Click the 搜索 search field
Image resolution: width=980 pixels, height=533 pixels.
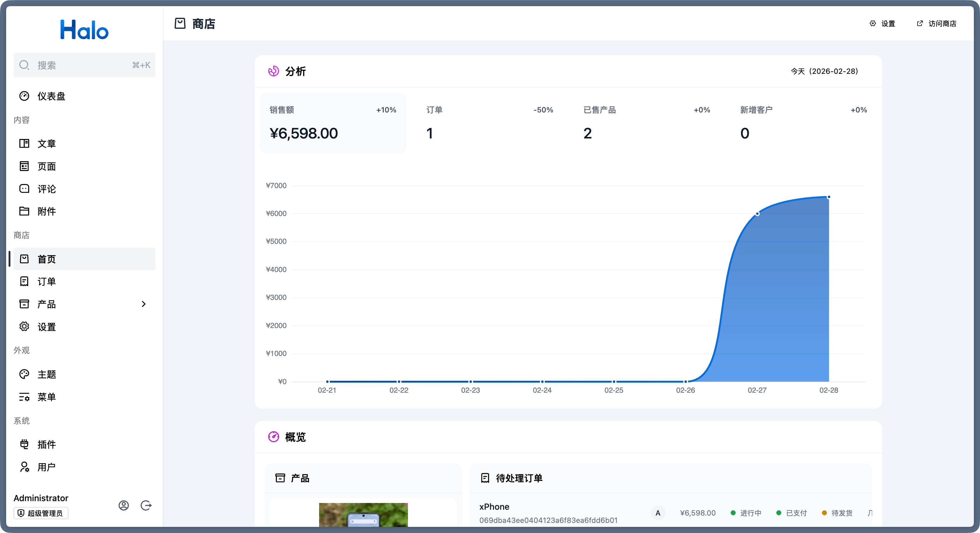pyautogui.click(x=84, y=65)
